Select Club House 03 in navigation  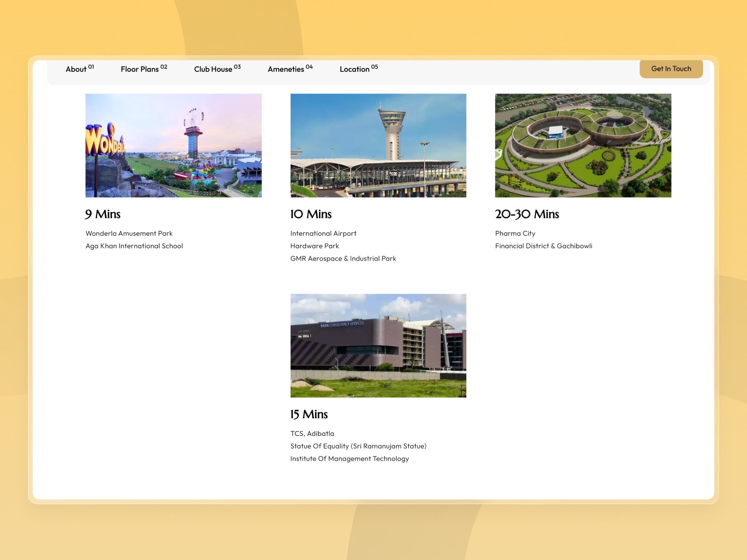[x=218, y=69]
